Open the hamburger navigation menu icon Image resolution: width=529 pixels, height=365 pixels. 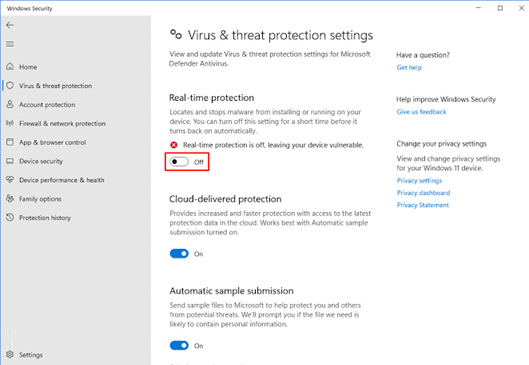tap(10, 44)
